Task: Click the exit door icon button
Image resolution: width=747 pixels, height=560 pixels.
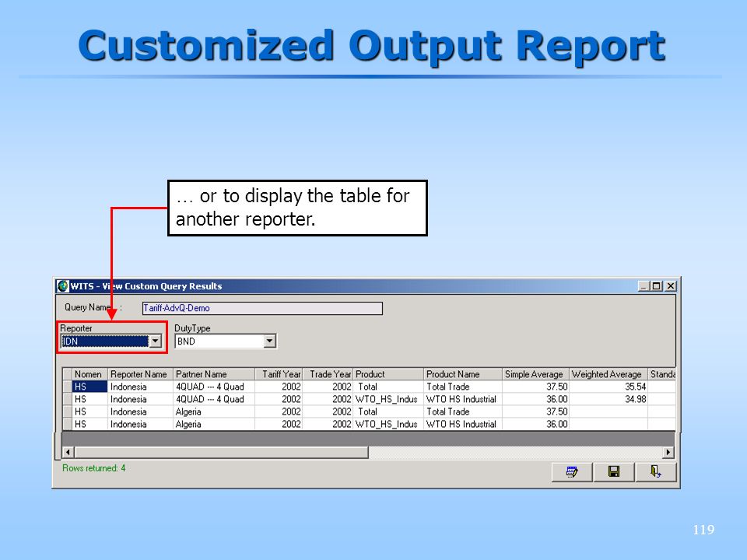Action: pyautogui.click(x=655, y=472)
